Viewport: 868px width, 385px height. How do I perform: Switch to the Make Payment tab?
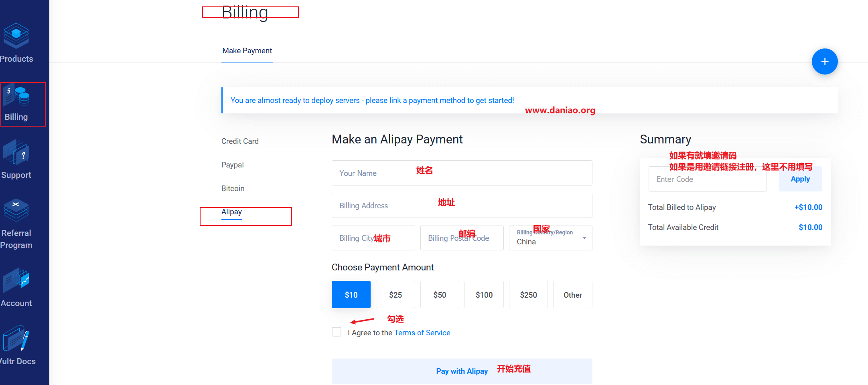coord(247,51)
